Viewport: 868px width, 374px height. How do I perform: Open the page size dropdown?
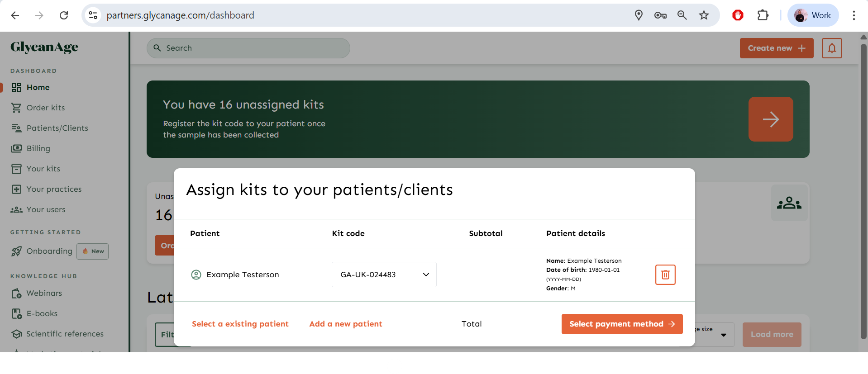(x=723, y=335)
